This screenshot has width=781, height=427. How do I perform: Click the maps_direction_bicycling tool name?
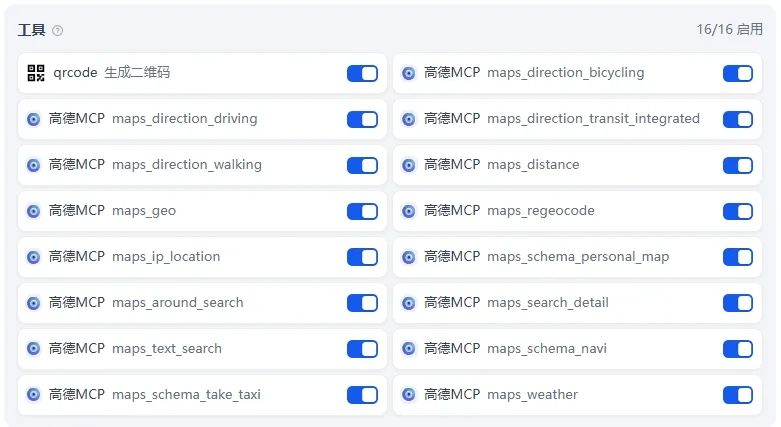565,73
